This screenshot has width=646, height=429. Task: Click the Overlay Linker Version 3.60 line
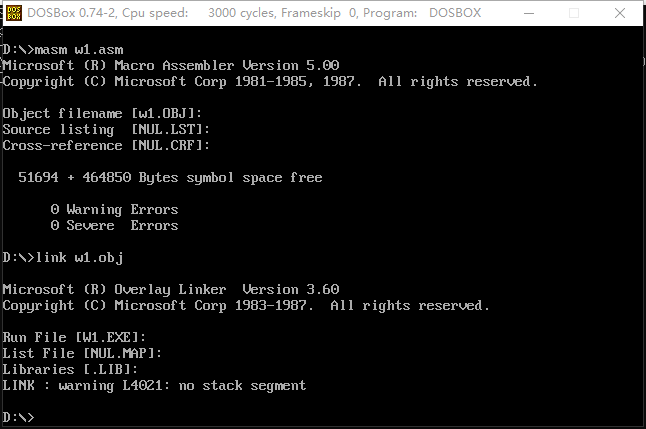tap(170, 290)
